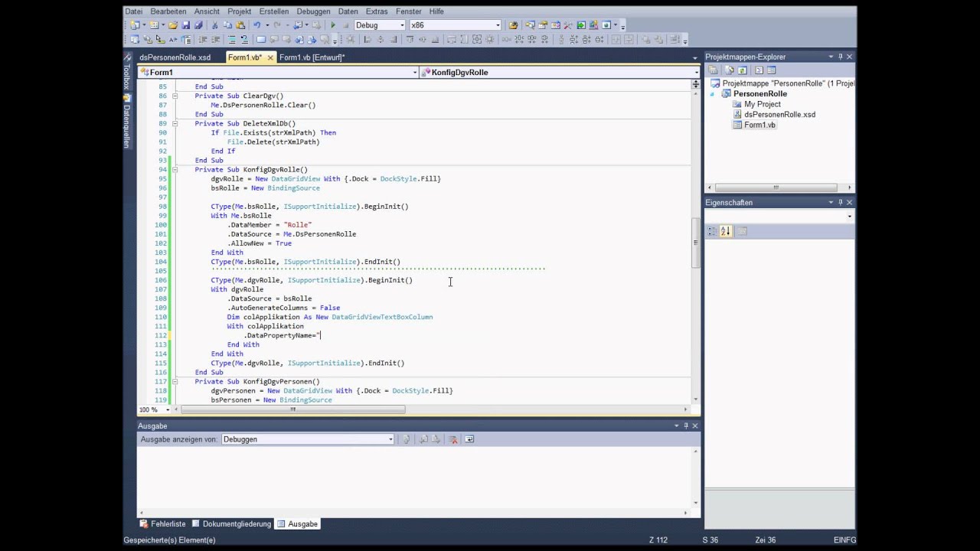Open the x86 platform dropdown
This screenshot has height=551, width=980.
[498, 25]
